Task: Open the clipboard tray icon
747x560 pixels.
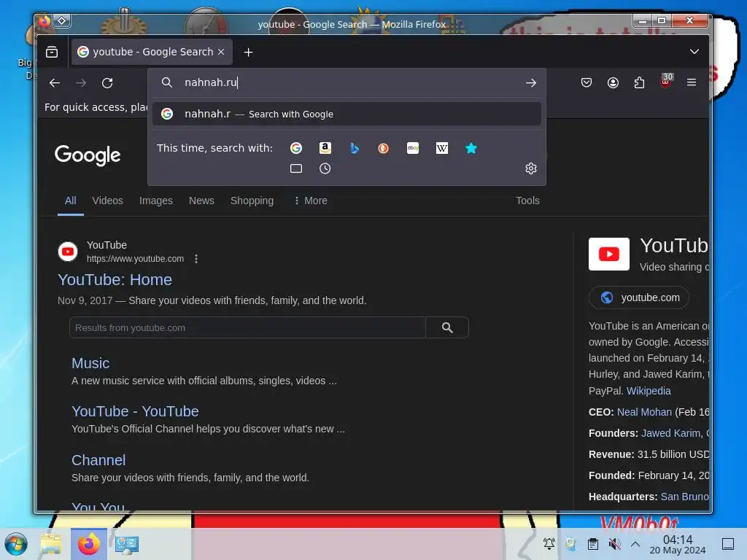Action: point(592,543)
